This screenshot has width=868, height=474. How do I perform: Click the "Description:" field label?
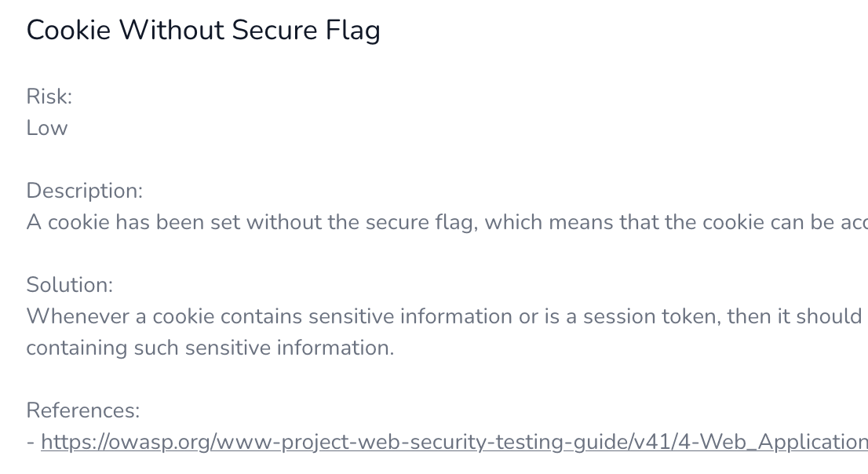pyautogui.click(x=85, y=191)
